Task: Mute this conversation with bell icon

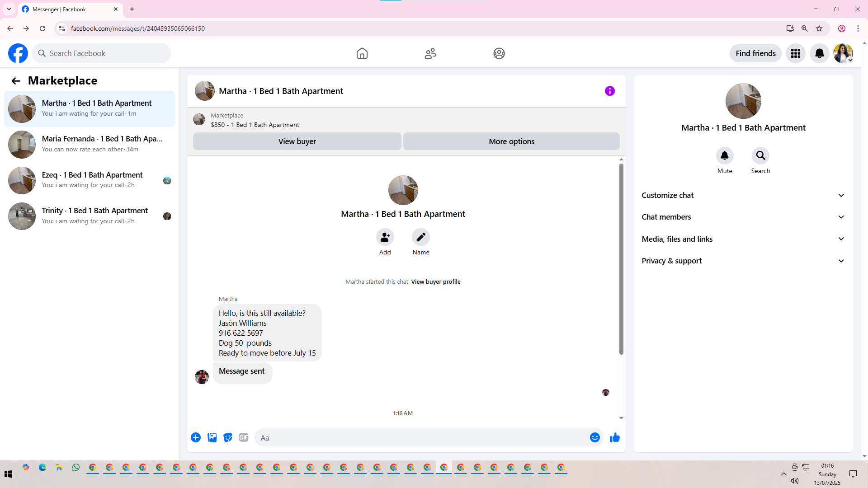Action: pos(724,156)
